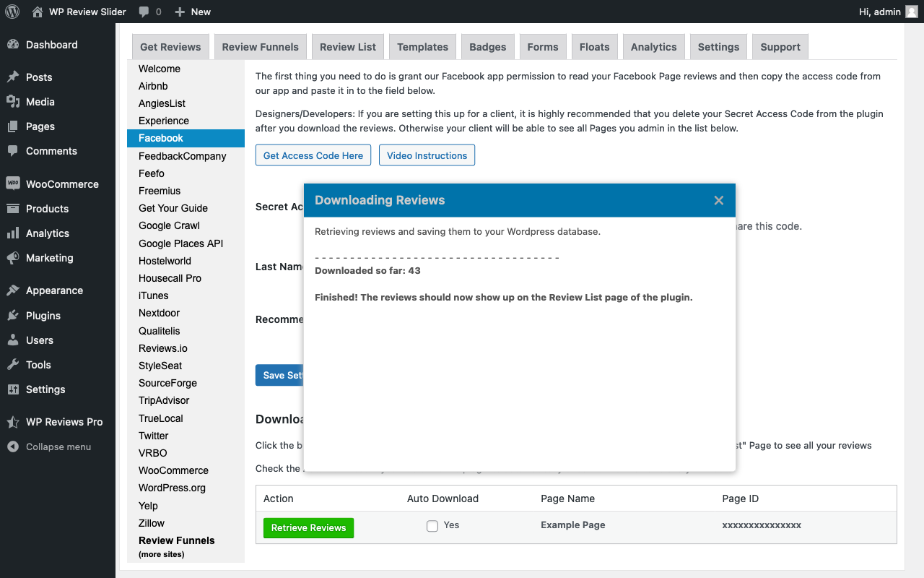The height and width of the screenshot is (578, 924).
Task: Click the Tools wrench icon
Action: (13, 365)
